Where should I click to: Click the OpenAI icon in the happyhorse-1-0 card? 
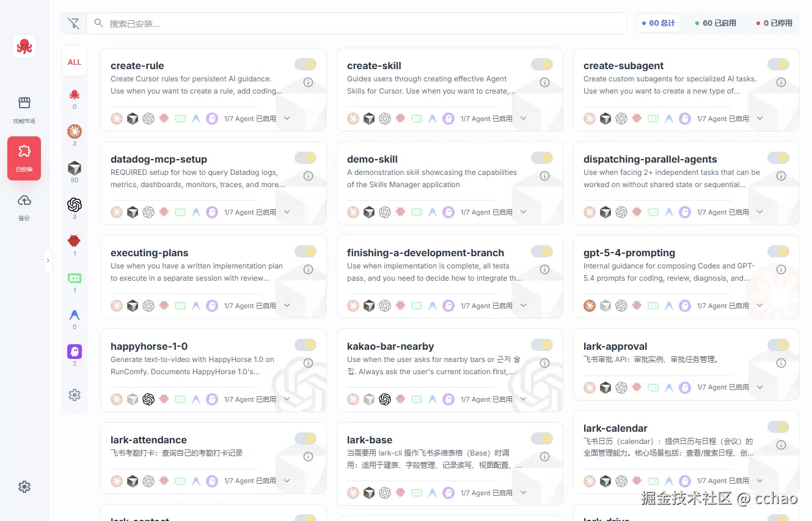pos(148,399)
